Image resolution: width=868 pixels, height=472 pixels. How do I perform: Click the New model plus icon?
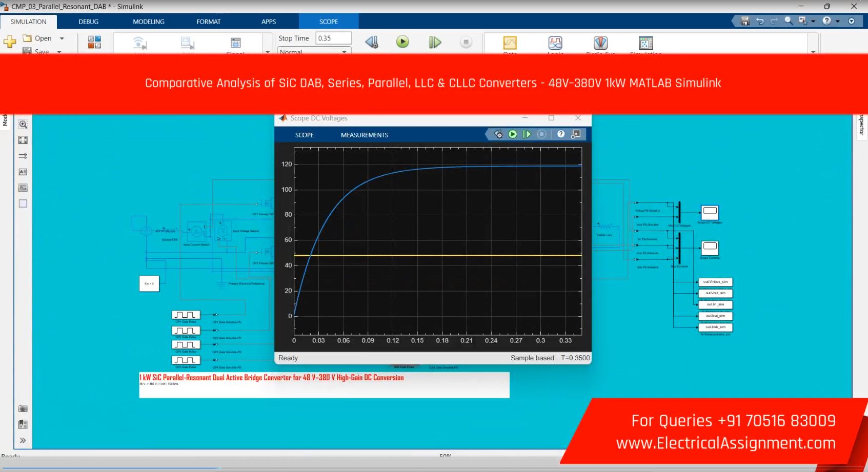10,42
